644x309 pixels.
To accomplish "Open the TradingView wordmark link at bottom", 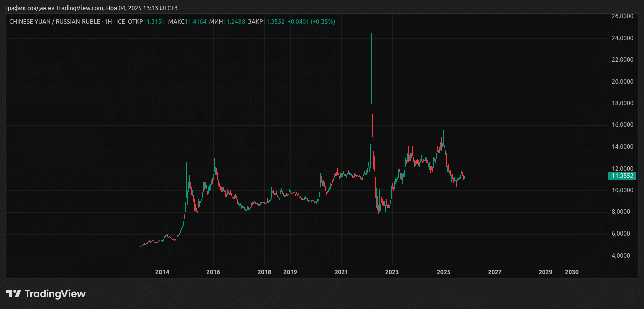I will pos(55,294).
